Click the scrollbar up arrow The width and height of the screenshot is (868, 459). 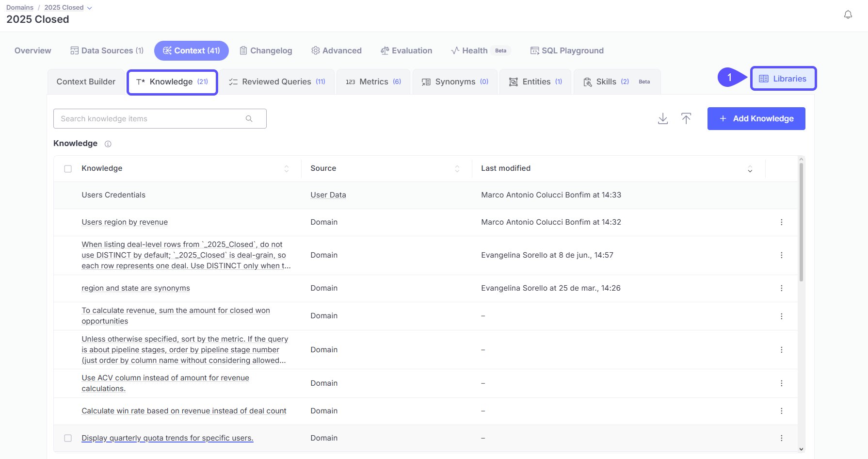coord(801,159)
